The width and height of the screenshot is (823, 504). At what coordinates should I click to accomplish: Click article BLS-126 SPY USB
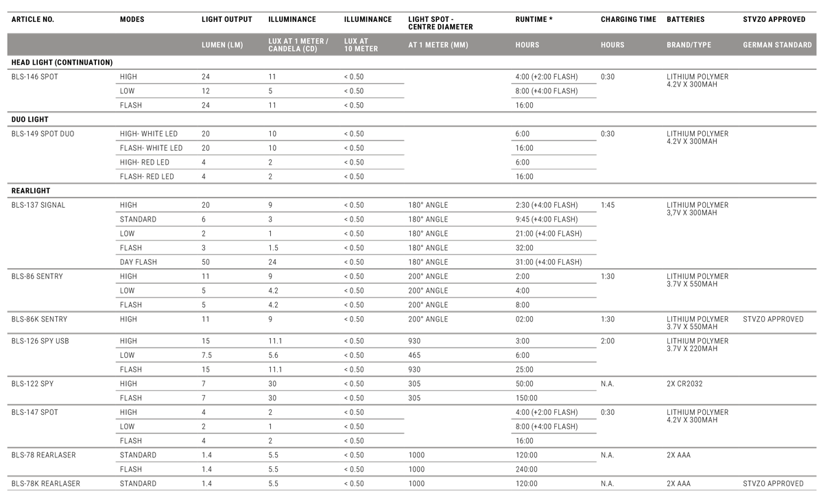coord(40,341)
